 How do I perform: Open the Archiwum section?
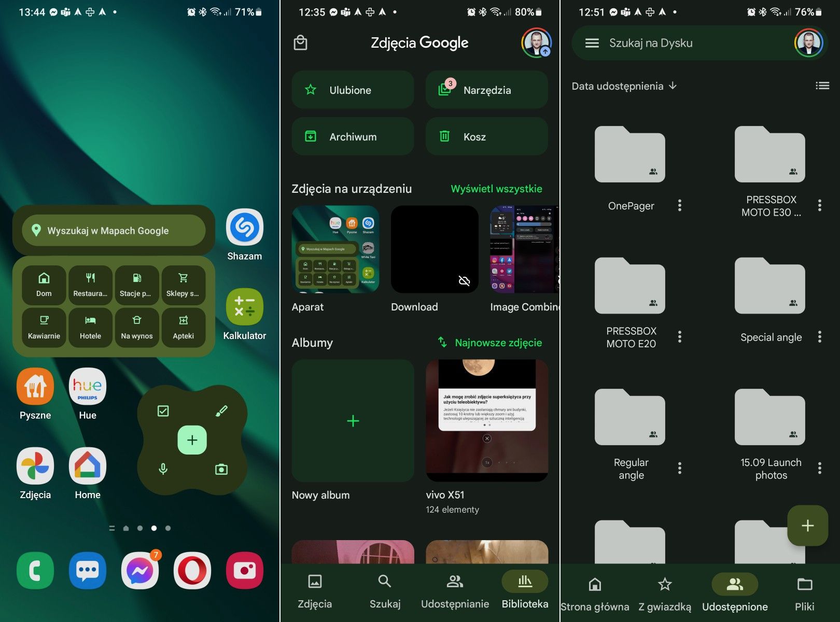(x=353, y=136)
